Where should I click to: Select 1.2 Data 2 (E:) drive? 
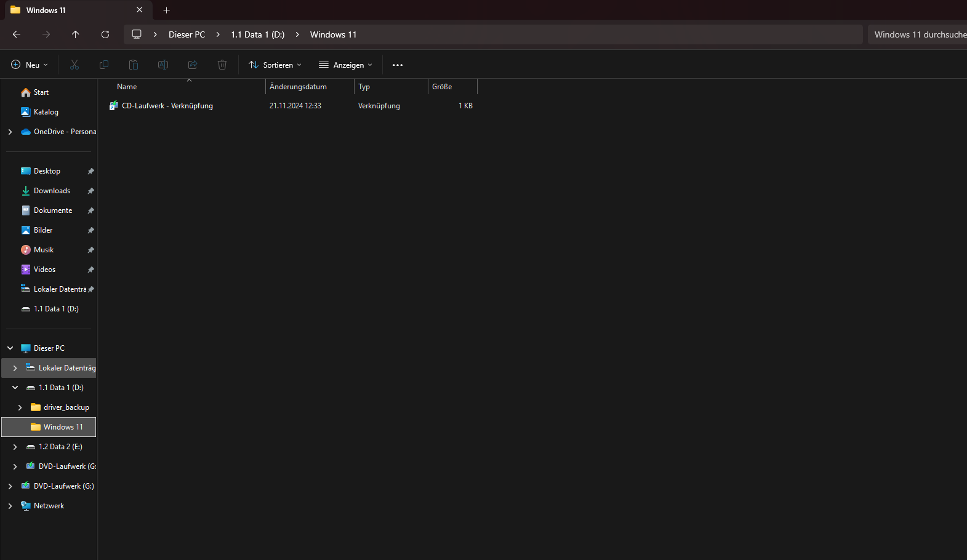(60, 447)
